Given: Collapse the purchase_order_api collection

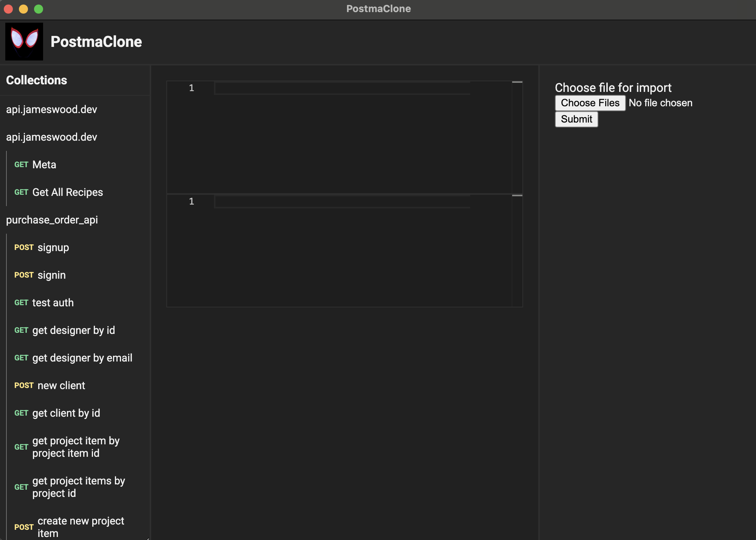Looking at the screenshot, I should click(52, 220).
